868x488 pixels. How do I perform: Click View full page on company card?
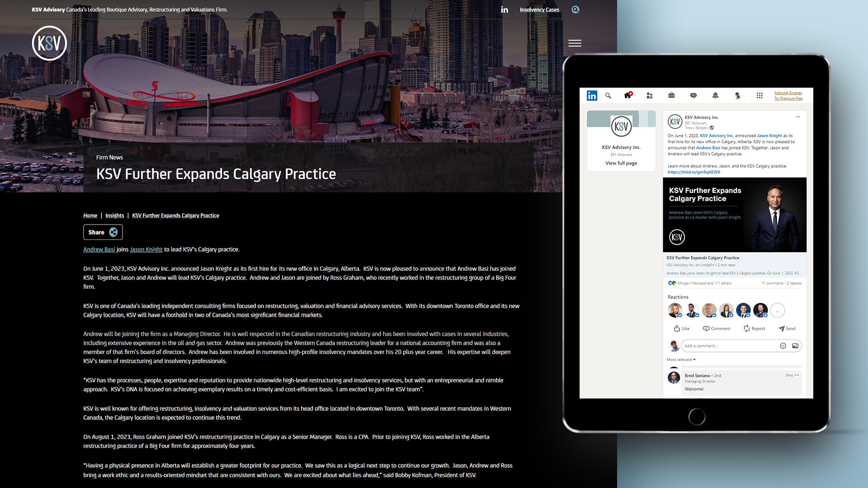[x=621, y=163]
